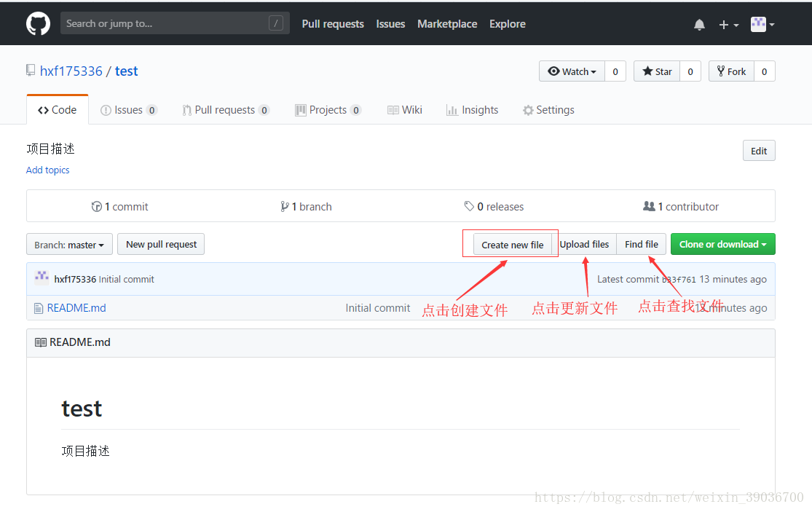View the 1 commit history

[119, 207]
